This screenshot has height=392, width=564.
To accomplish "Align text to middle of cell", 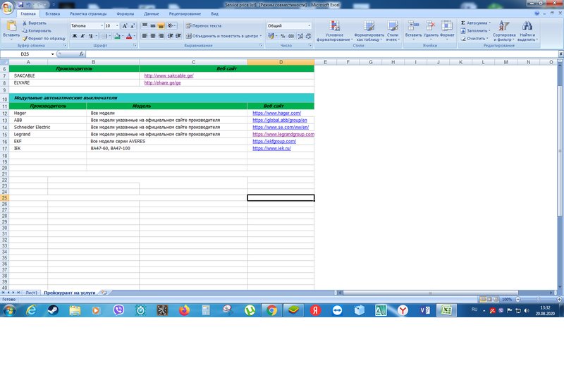I will [x=153, y=25].
